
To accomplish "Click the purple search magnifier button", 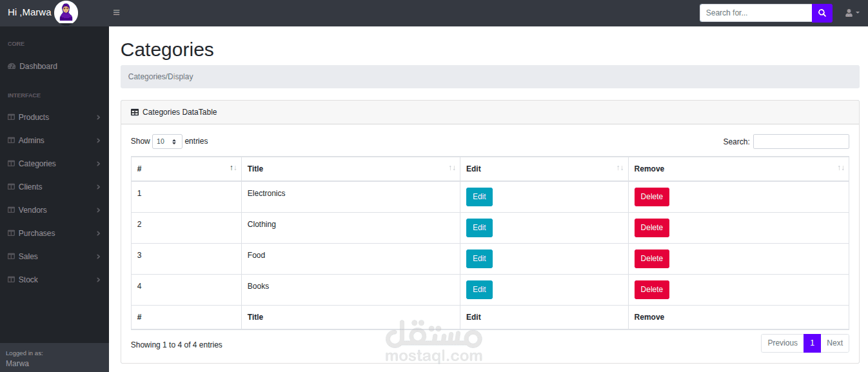I will pos(822,13).
